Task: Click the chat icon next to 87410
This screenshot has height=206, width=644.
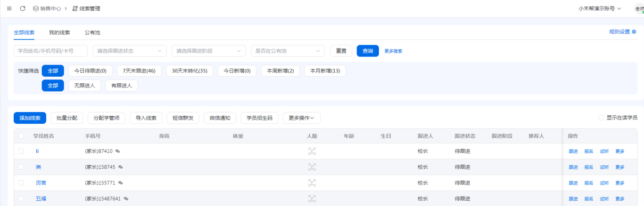Action: (x=117, y=151)
